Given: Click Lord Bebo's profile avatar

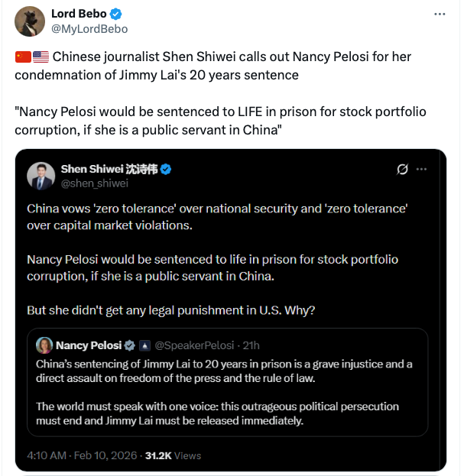Looking at the screenshot, I should coord(29,21).
